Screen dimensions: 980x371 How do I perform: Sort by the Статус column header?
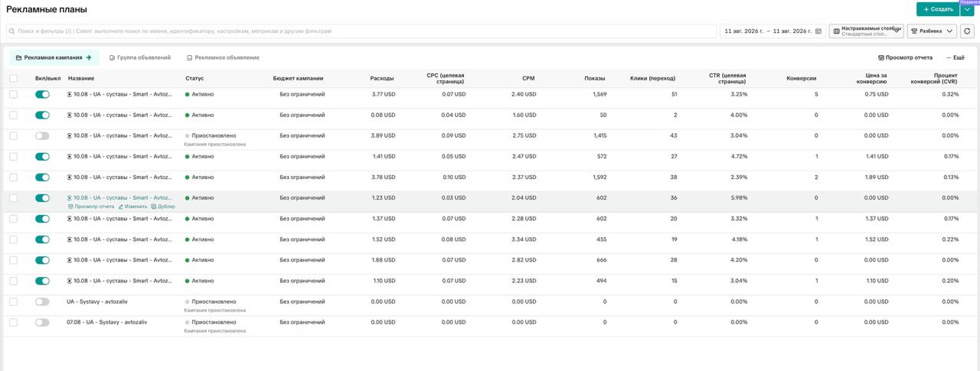[194, 78]
